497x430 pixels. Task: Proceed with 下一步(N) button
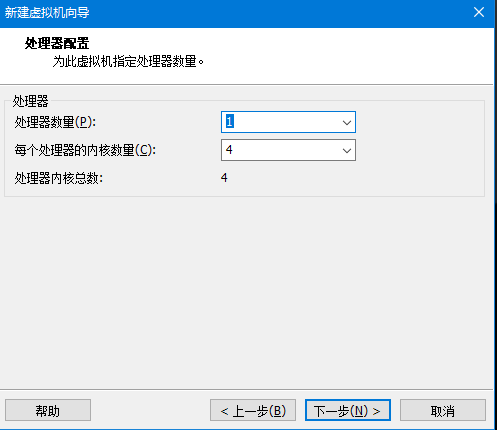348,410
